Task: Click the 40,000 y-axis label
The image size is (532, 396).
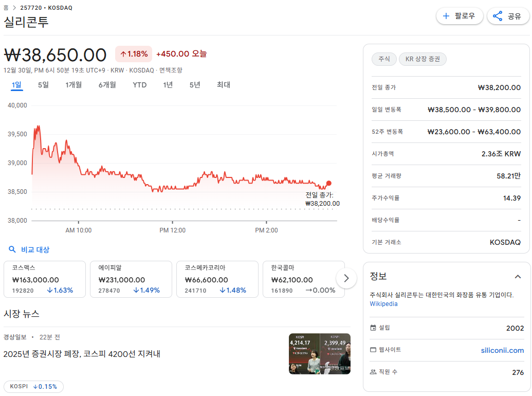Action: coord(17,105)
